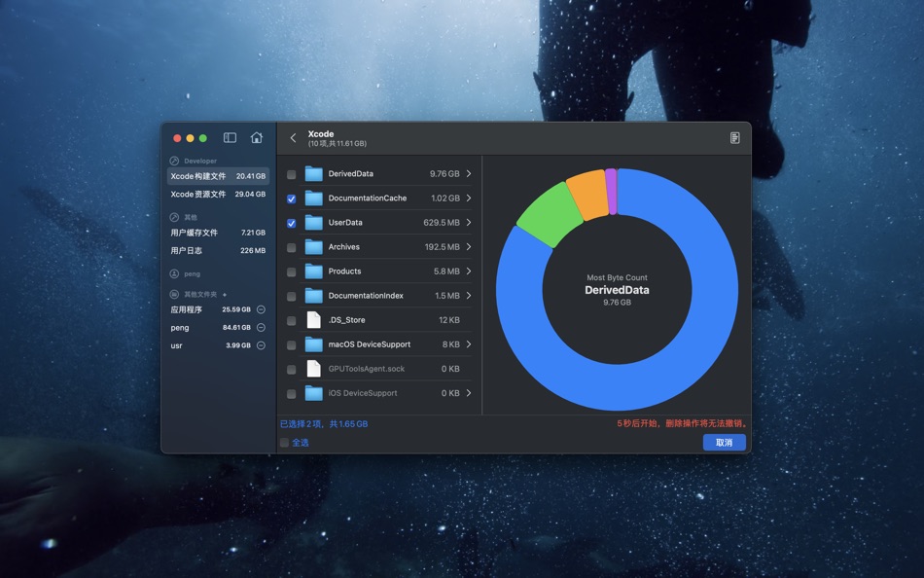Expand iOS DeviceSupport with its right chevron

pyautogui.click(x=469, y=393)
